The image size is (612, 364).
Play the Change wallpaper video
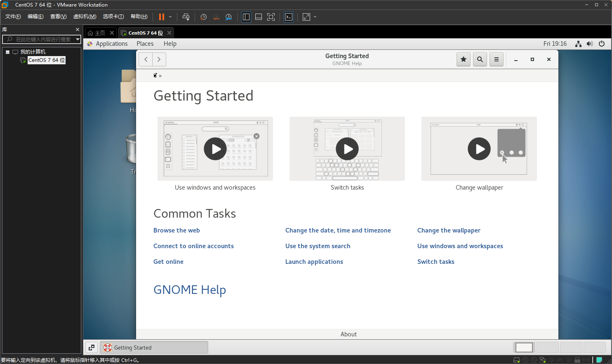tap(479, 149)
